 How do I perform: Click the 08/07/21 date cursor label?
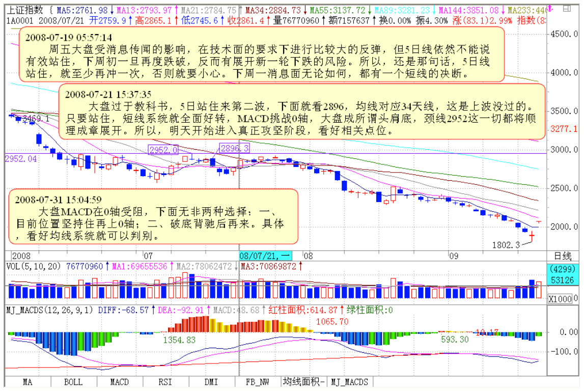pos(265,256)
